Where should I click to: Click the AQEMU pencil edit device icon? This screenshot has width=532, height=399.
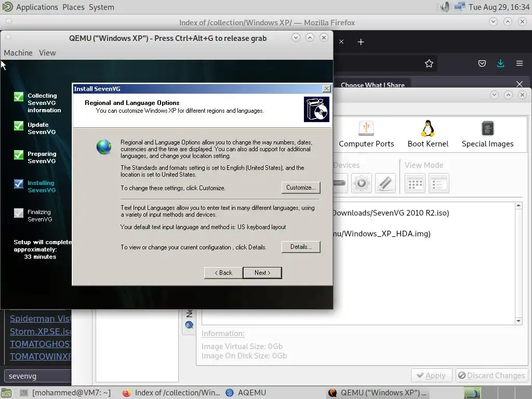pos(385,183)
